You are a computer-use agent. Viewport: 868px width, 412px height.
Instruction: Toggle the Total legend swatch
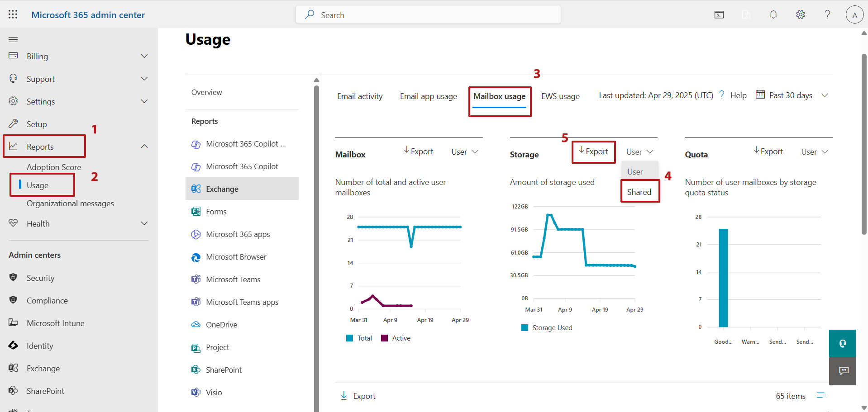(349, 338)
